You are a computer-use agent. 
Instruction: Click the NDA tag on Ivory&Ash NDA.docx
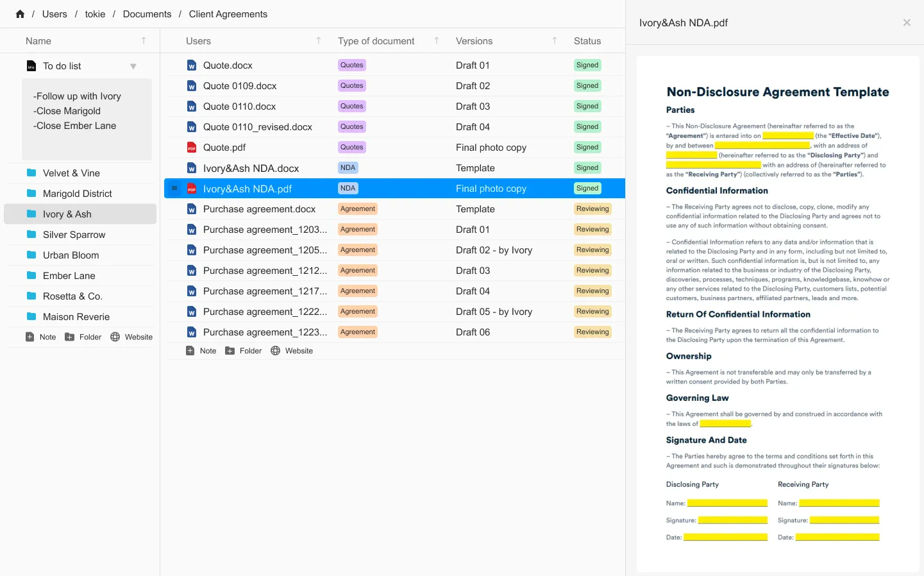tap(348, 168)
